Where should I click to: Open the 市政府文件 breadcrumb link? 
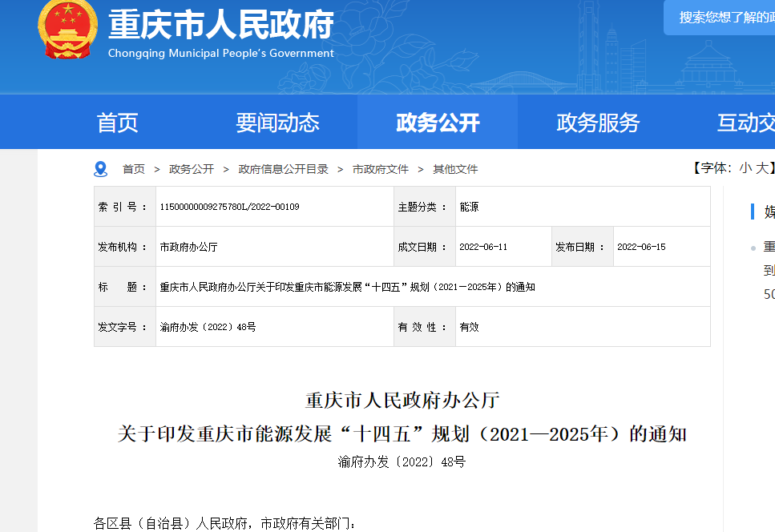379,169
